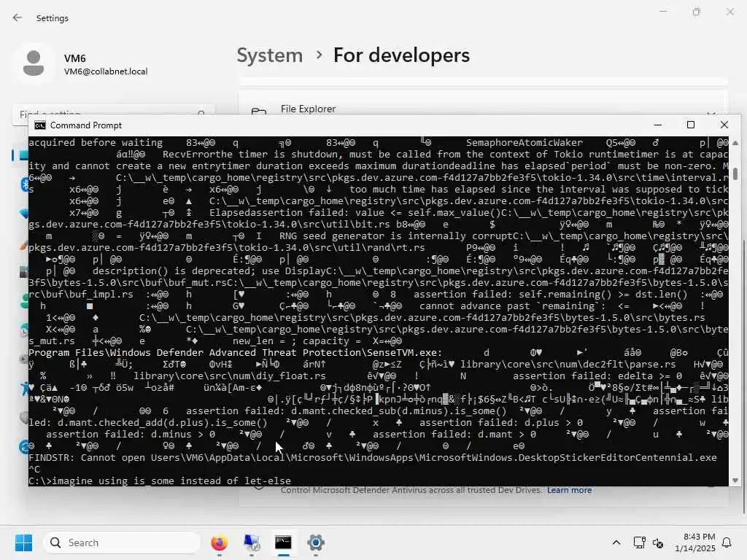This screenshot has height=560, width=747.
Task: Open the VM6 account profile picture
Action: pos(34,63)
